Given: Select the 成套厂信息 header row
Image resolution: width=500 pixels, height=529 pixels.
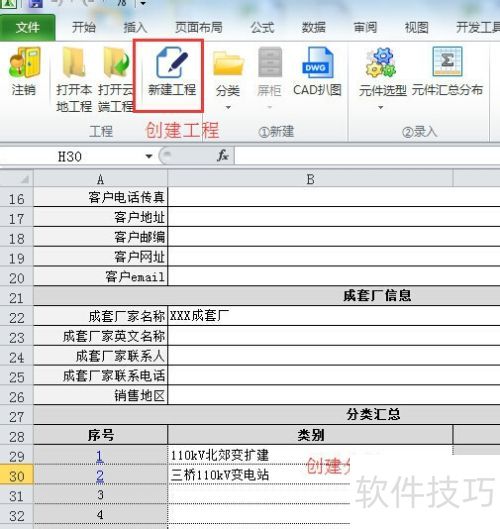Looking at the screenshot, I should [267, 296].
